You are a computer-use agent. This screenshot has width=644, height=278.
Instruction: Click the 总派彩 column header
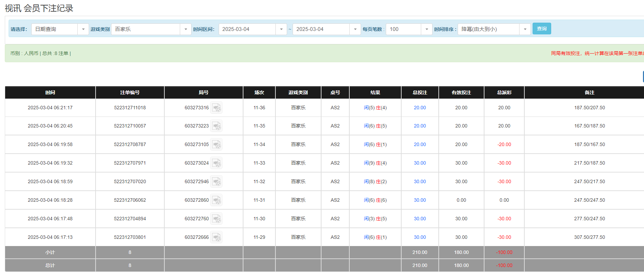(504, 92)
